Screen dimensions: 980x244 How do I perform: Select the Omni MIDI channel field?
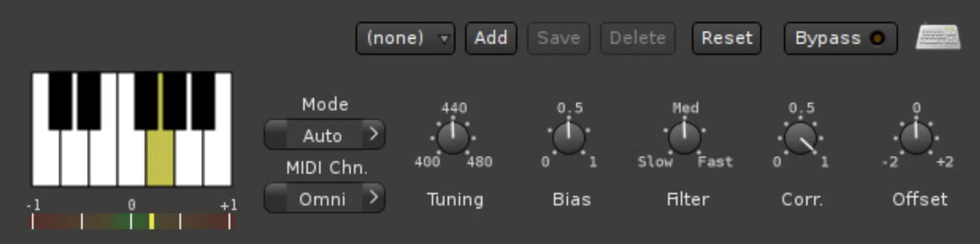point(324,198)
